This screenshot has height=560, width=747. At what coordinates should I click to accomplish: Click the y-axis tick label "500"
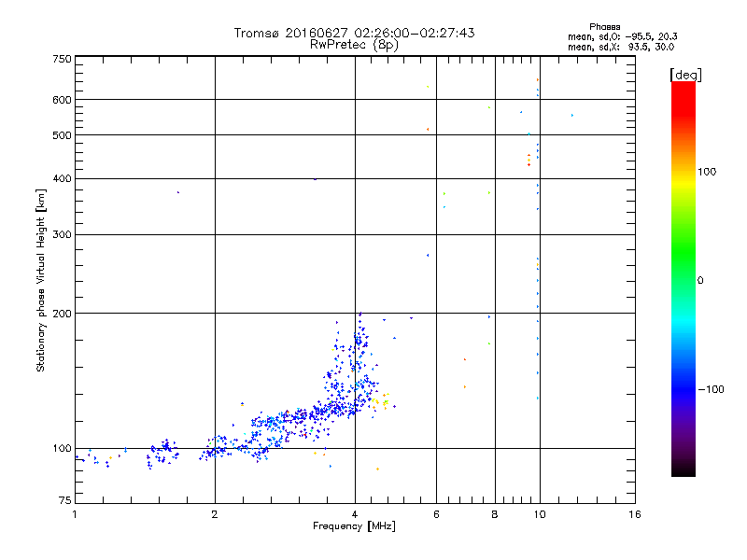[63, 135]
